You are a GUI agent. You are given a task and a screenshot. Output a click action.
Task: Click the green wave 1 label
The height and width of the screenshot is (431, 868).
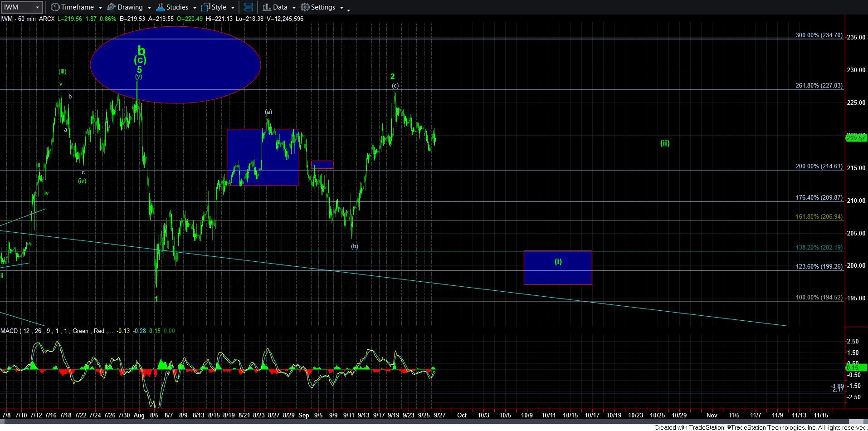point(156,299)
